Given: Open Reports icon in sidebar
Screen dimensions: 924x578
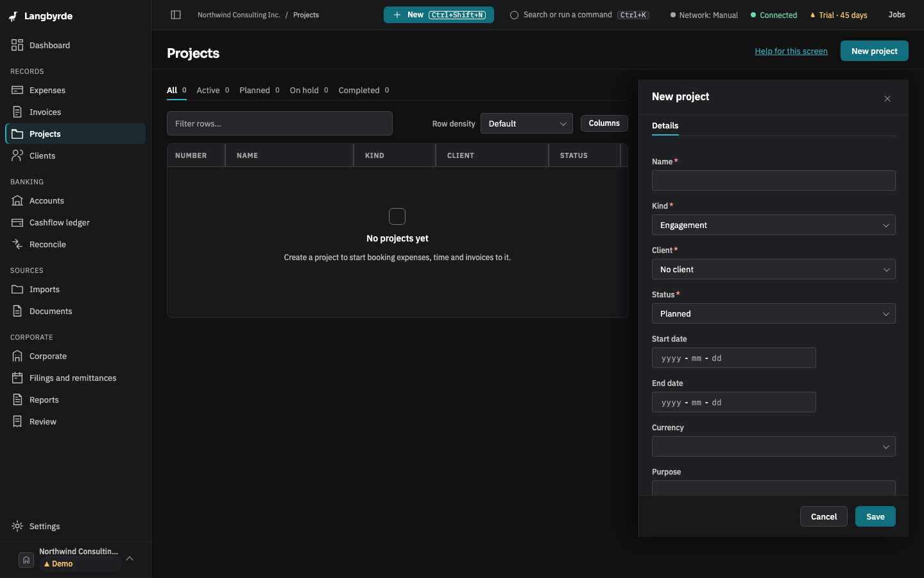Looking at the screenshot, I should (17, 399).
